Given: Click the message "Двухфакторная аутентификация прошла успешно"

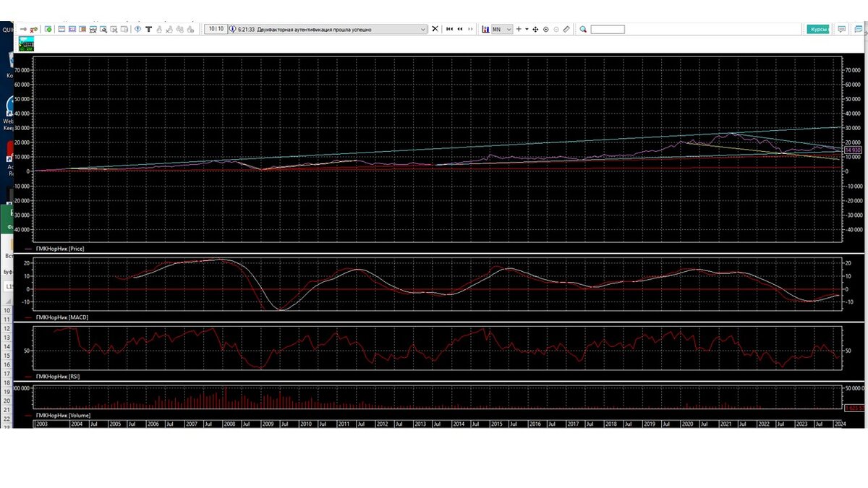Looking at the screenshot, I should [x=315, y=29].
